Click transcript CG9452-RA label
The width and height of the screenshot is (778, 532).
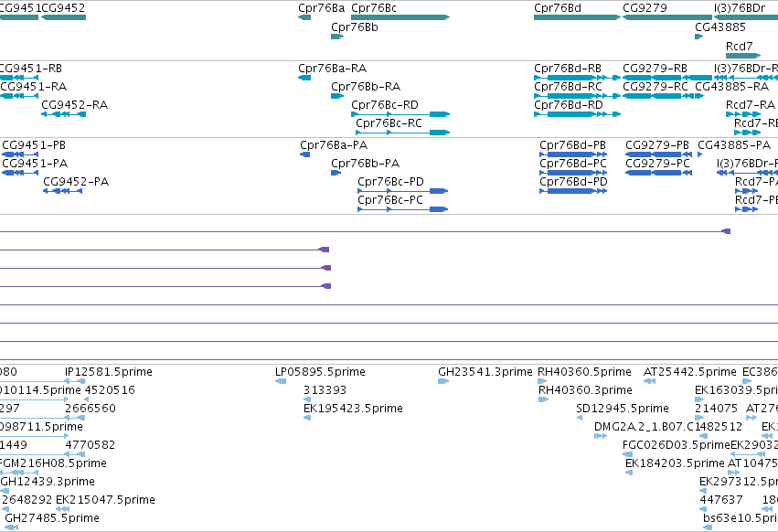point(74,105)
